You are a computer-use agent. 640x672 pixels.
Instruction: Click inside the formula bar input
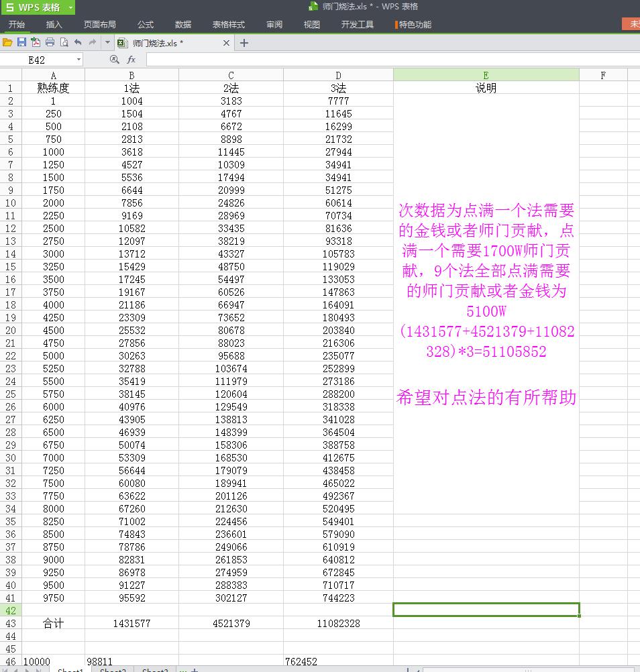coord(389,60)
